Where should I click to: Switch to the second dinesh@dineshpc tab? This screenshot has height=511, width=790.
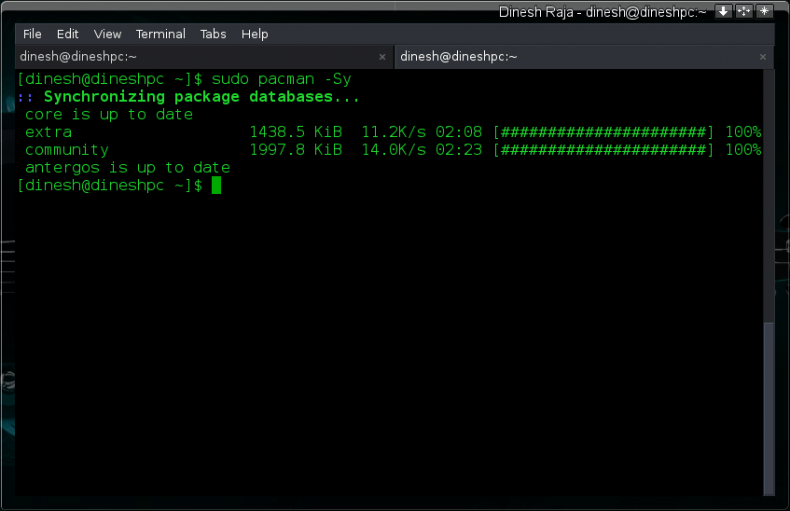tap(584, 57)
